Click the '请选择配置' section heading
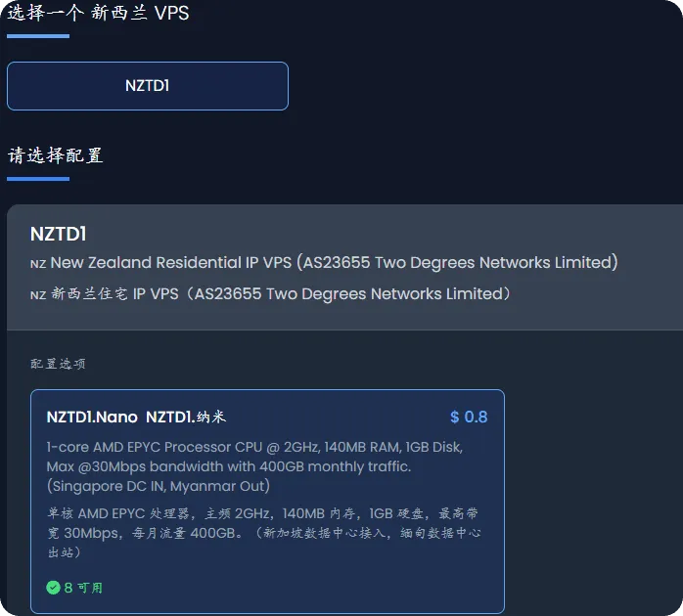 (x=56, y=155)
